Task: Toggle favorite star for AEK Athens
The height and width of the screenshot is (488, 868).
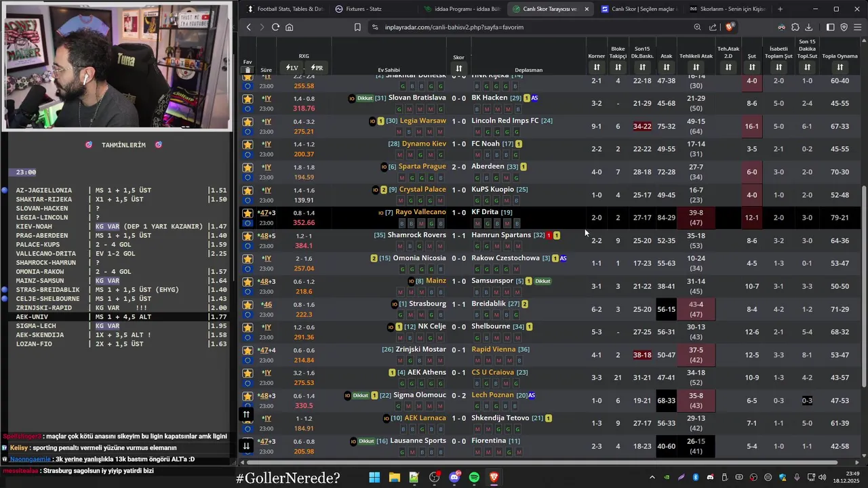Action: point(248,373)
